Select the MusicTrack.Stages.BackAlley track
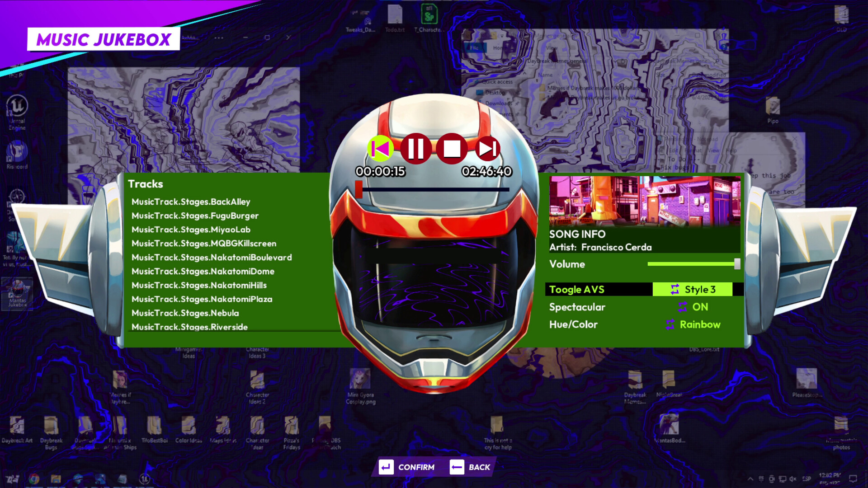Image resolution: width=868 pixels, height=488 pixels. coord(190,202)
